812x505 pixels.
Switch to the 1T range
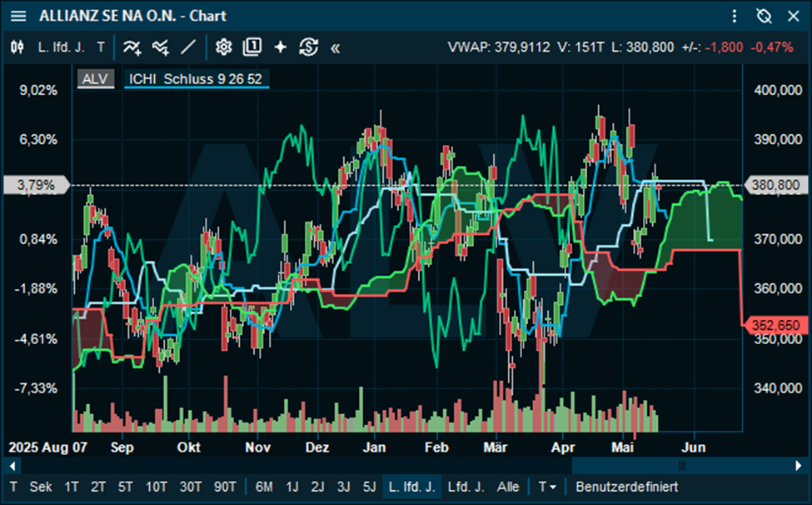coord(72,487)
